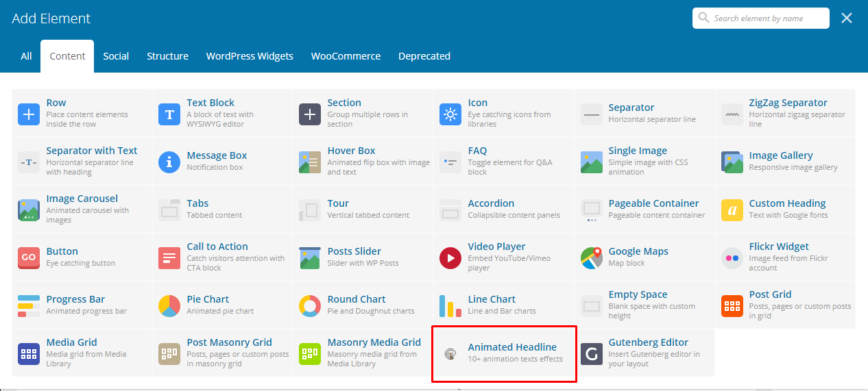
Task: Click the Gutenberg Editor title
Action: point(649,342)
